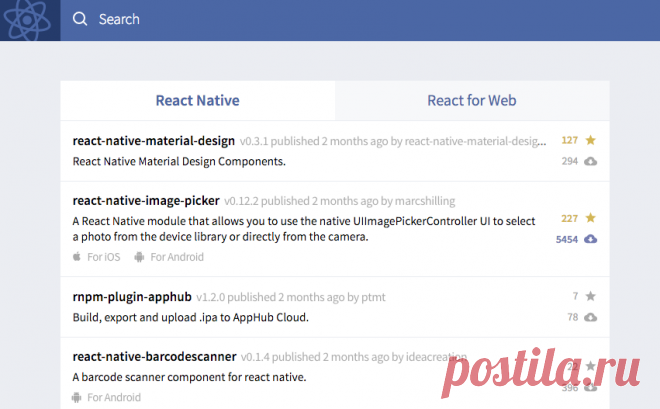Open react-native-image-picker package

tap(146, 201)
